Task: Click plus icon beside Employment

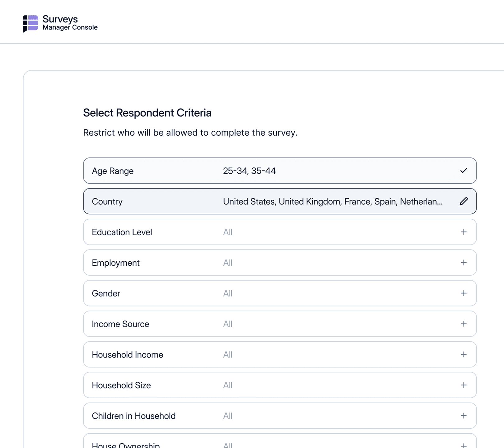Action: coord(464,263)
